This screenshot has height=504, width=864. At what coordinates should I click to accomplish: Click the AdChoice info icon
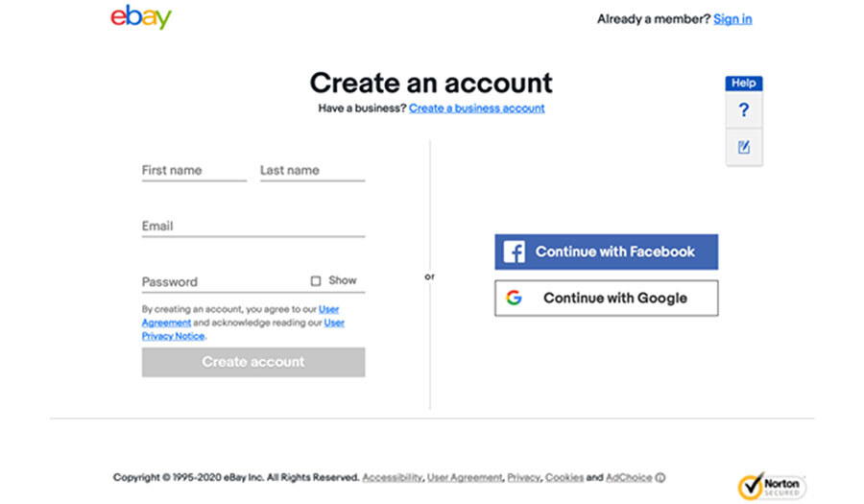(x=660, y=477)
